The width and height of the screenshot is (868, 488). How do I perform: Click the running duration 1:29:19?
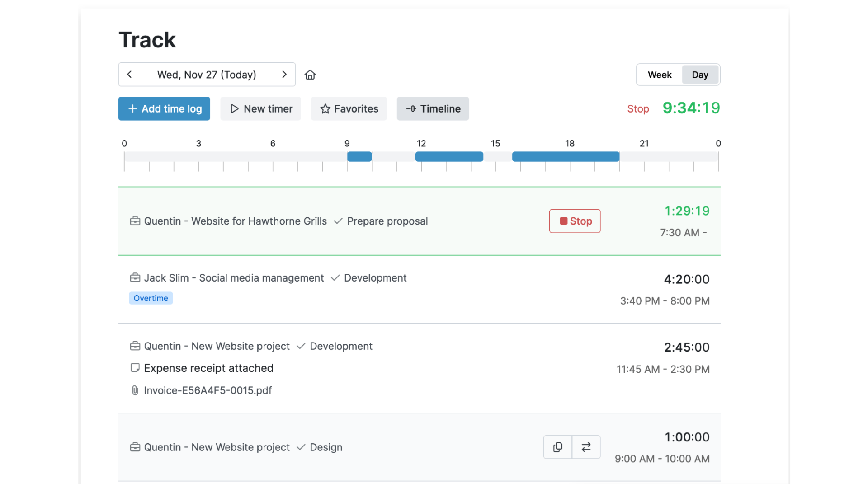(x=687, y=211)
